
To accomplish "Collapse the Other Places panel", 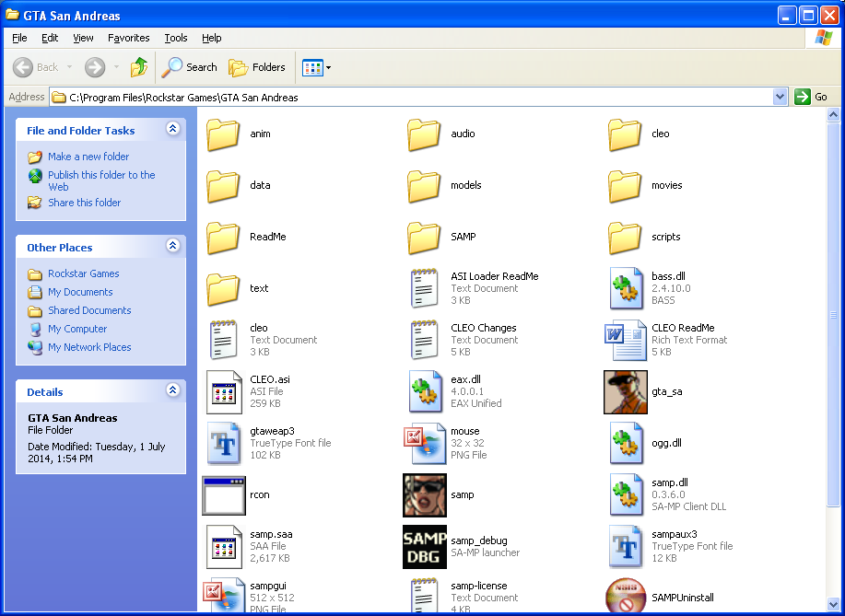I will 172,246.
